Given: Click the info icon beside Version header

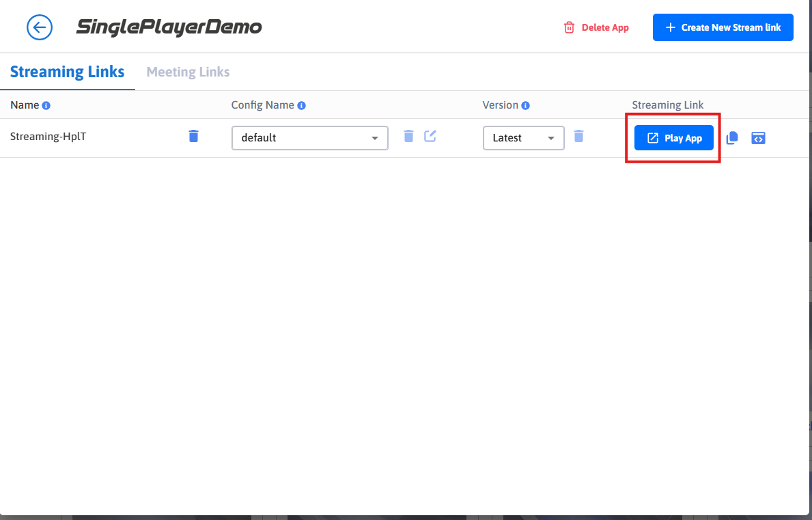Looking at the screenshot, I should (x=526, y=106).
